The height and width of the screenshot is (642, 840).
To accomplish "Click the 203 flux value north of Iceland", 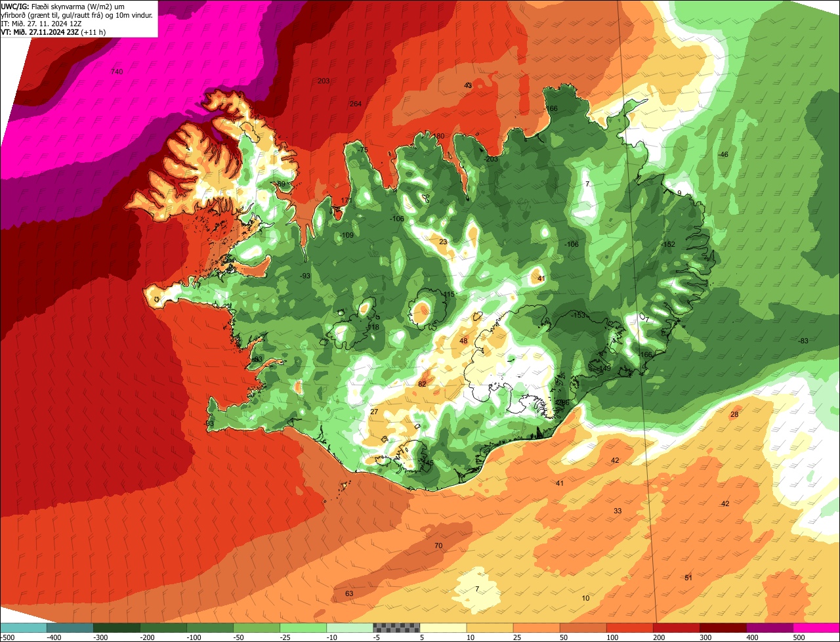I will tap(324, 81).
